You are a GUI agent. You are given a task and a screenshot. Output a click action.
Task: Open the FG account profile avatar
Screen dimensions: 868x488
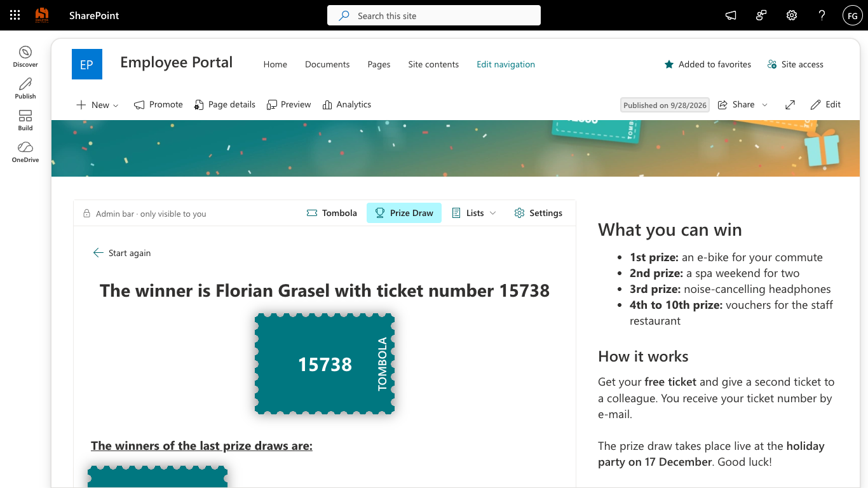(852, 15)
